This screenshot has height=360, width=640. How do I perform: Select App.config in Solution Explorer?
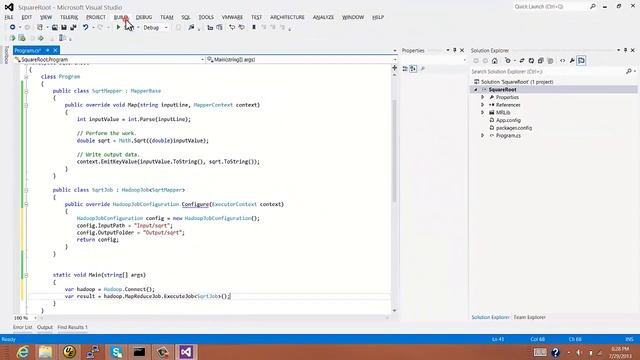[x=508, y=120]
